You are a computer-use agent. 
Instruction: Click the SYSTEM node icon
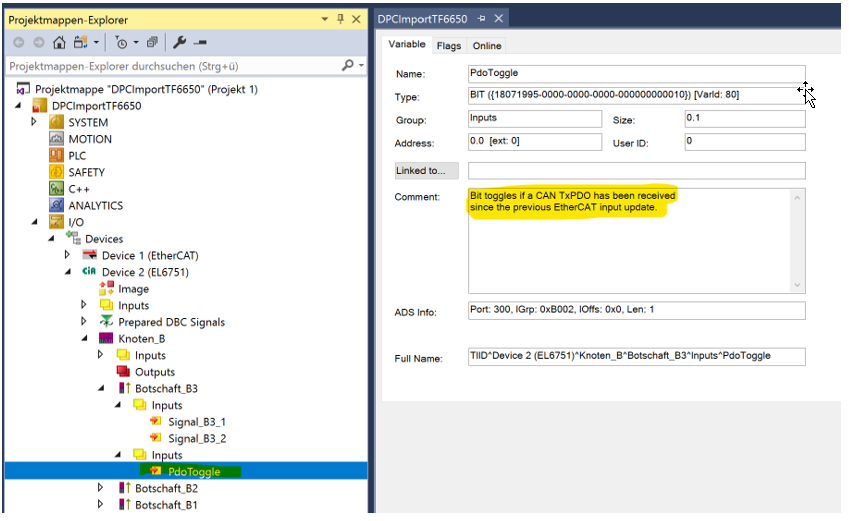56,122
